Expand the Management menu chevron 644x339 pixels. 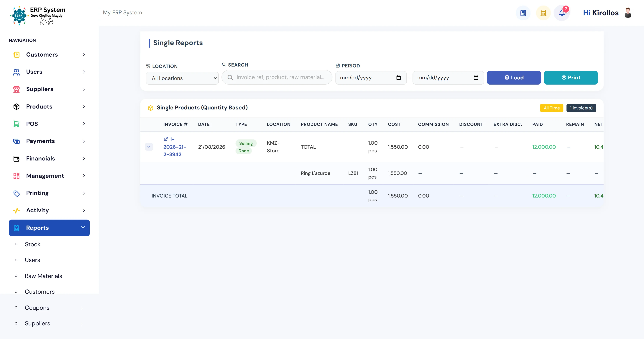coord(84,176)
